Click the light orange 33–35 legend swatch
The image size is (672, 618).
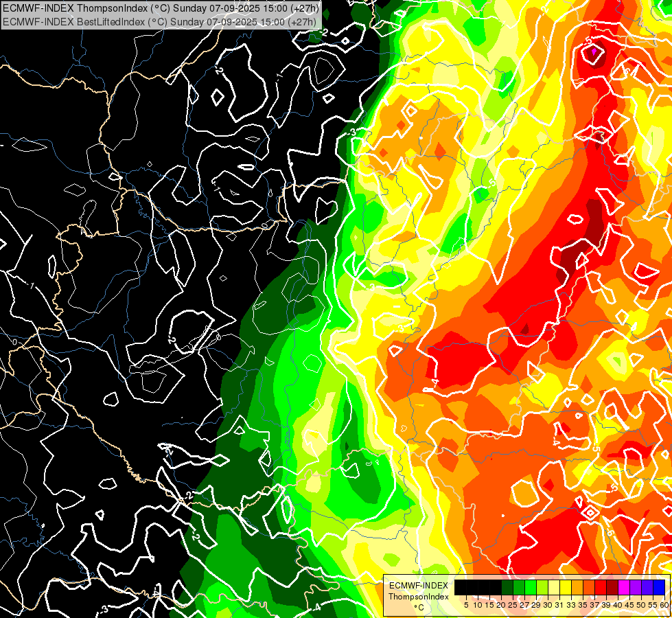(577, 587)
